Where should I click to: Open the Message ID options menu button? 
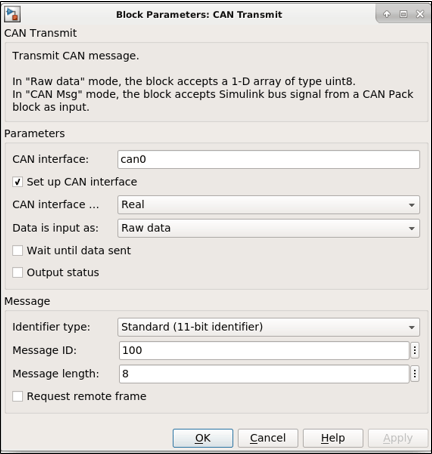pyautogui.click(x=415, y=350)
